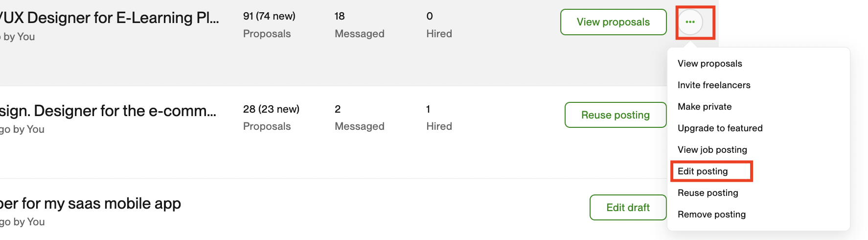
Task: Click the 0 Hired count
Action: coord(430,16)
